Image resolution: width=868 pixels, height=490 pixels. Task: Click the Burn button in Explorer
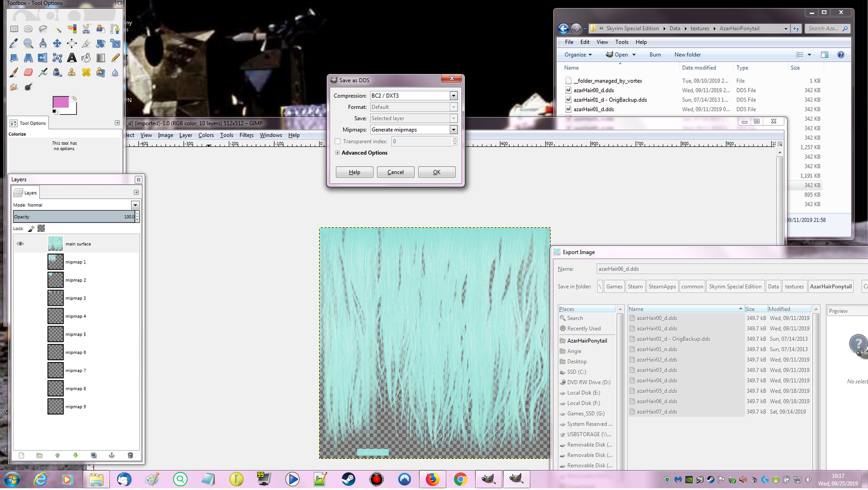coord(655,54)
